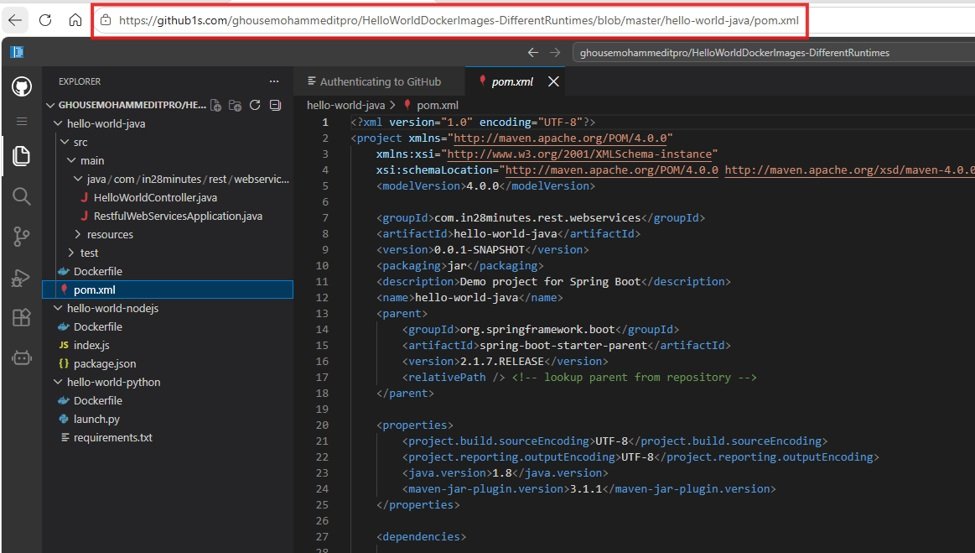The image size is (975, 553).
Task: Open HelloWorldController.java file
Action: [x=155, y=197]
